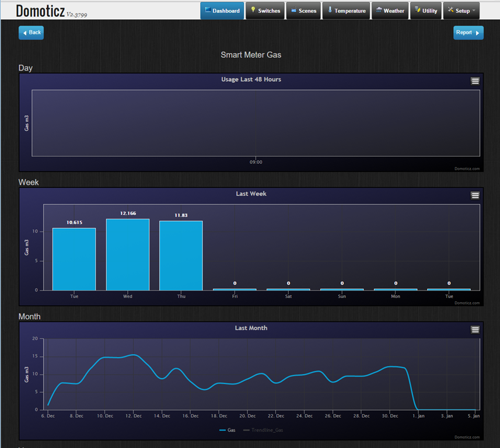The height and width of the screenshot is (448, 500).
Task: Click the Utility lightning icon
Action: click(418, 10)
